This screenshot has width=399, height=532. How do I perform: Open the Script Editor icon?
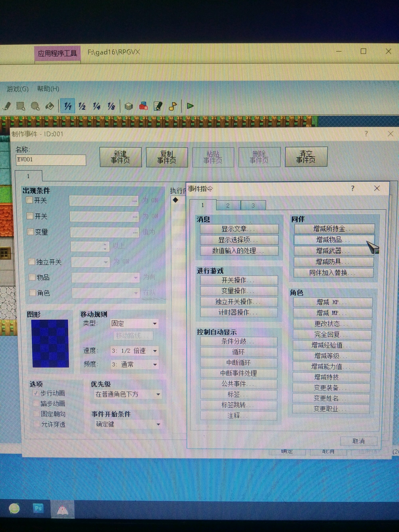click(158, 106)
